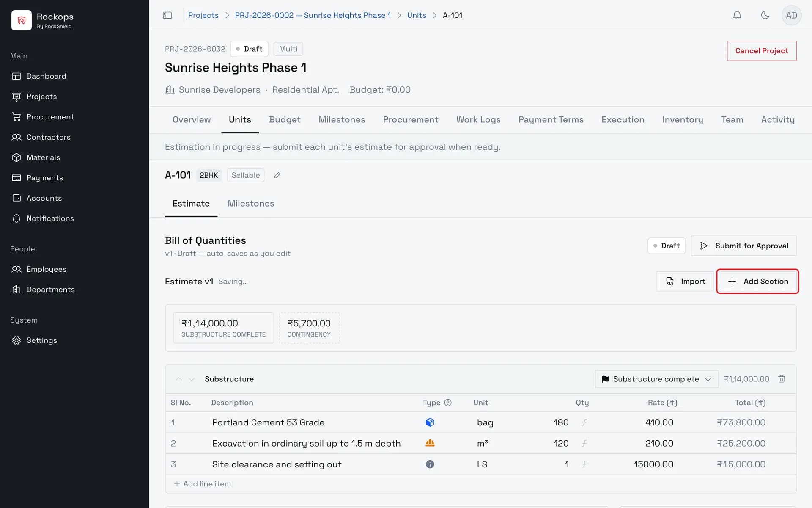Click the Add Section button
Image resolution: width=812 pixels, height=508 pixels.
(x=757, y=281)
